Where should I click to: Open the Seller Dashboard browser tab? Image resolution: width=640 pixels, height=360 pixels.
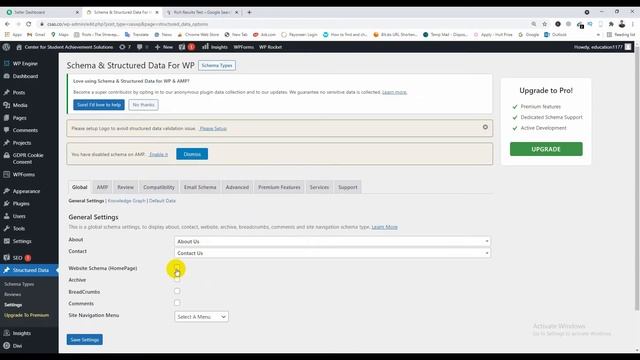click(x=43, y=12)
